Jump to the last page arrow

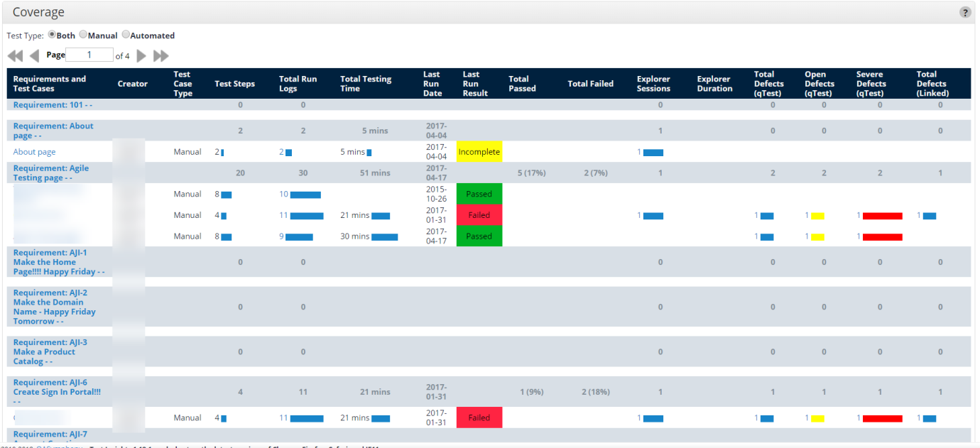click(x=161, y=55)
